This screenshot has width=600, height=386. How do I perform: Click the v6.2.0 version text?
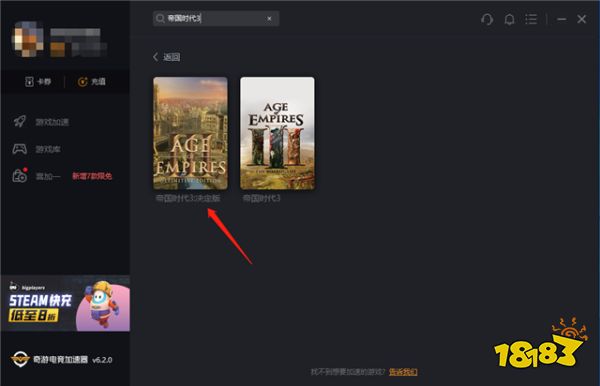[x=102, y=360]
